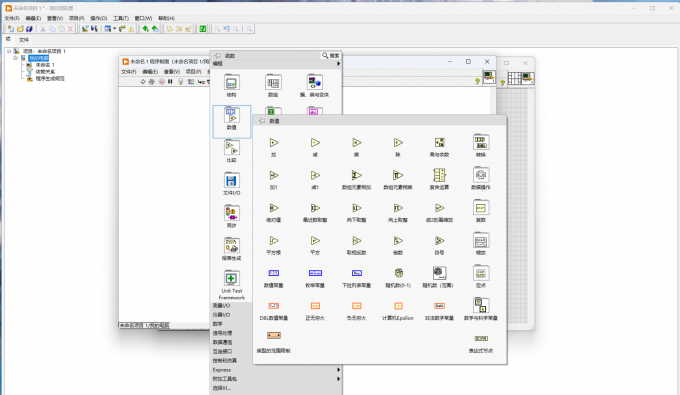
Task: Select the 负无穷大 negative infinity constant
Action: 356,306
